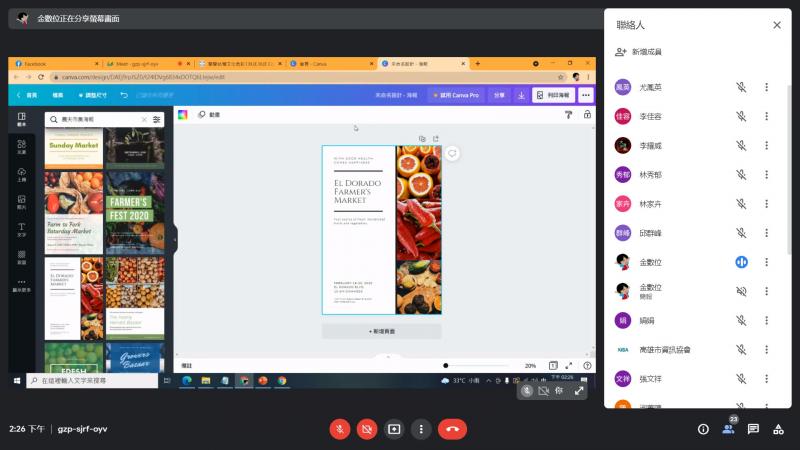
Task: Toggle mute icon for 尤鳳英
Action: pyautogui.click(x=741, y=87)
